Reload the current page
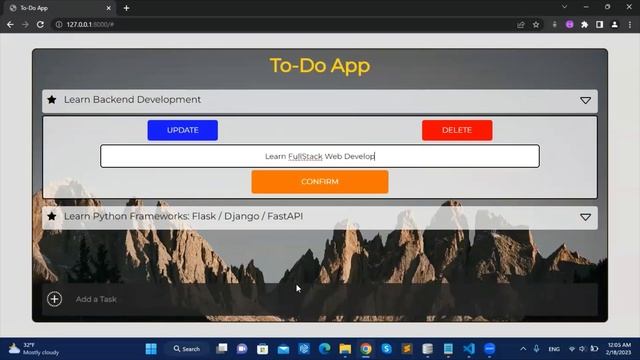640x360 pixels. (40, 24)
